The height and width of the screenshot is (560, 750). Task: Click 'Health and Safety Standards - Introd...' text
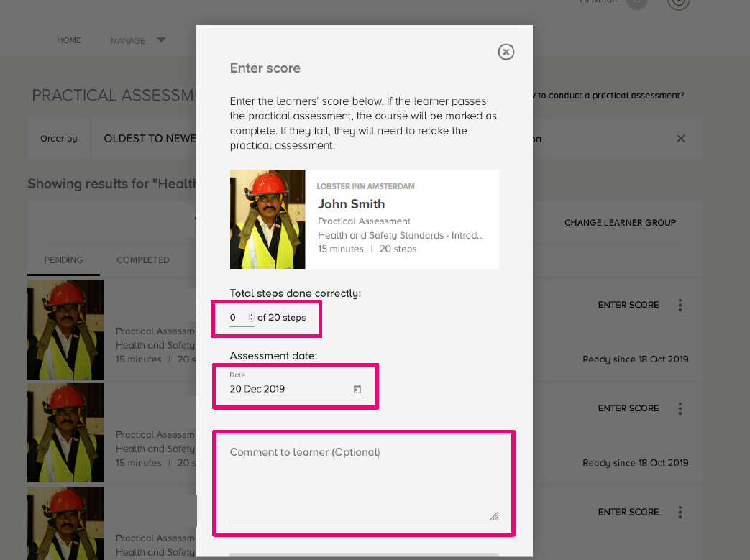point(401,235)
